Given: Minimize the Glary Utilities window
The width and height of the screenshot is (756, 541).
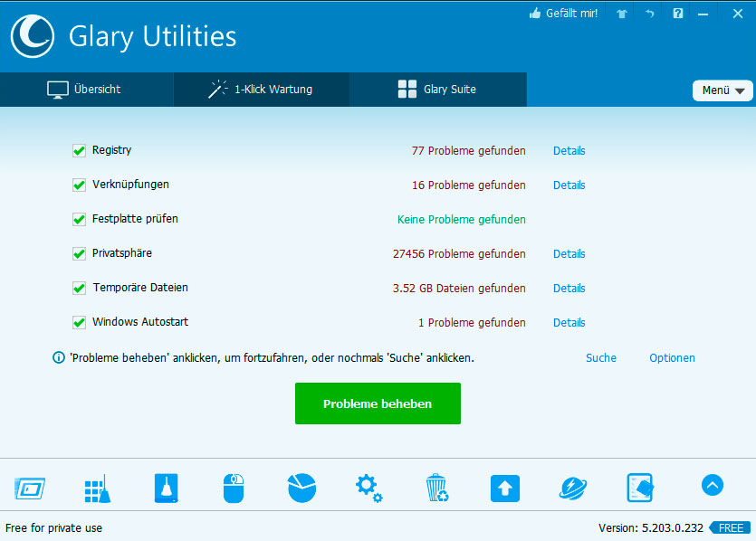Looking at the screenshot, I should coord(703,14).
